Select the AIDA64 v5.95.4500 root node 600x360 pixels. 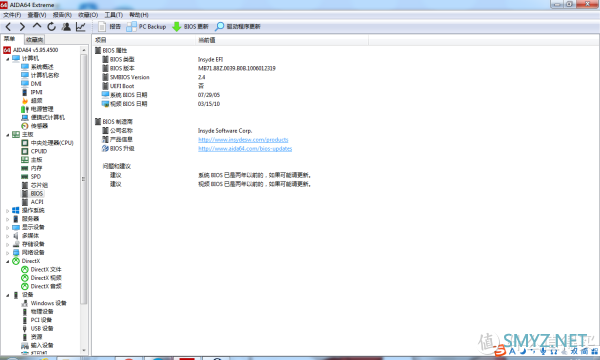coord(31,50)
